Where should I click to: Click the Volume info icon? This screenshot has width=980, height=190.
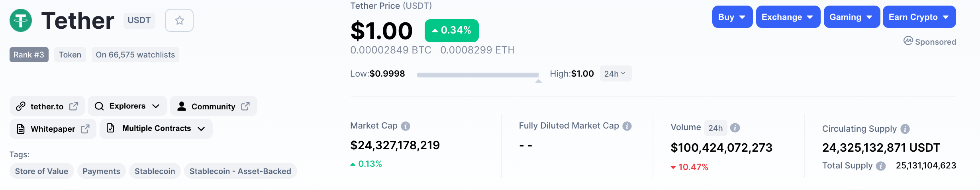pos(735,128)
